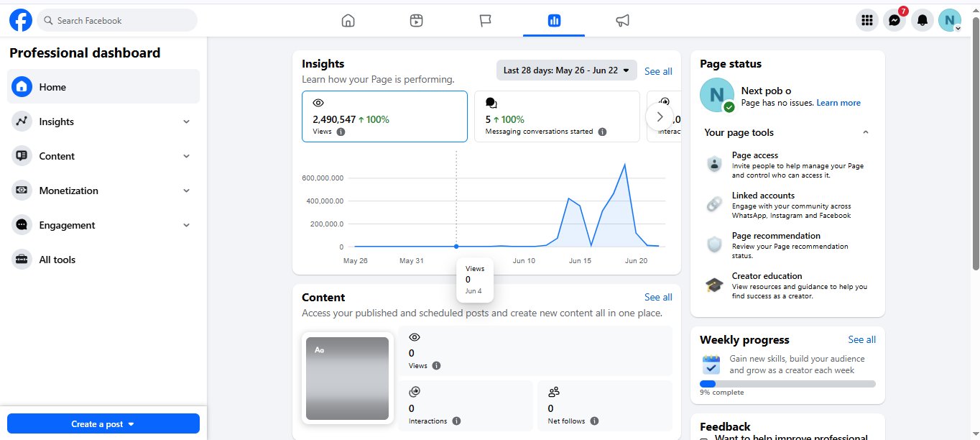This screenshot has width=980, height=440.
Task: Click info icon next to Net follows
Action: point(594,421)
